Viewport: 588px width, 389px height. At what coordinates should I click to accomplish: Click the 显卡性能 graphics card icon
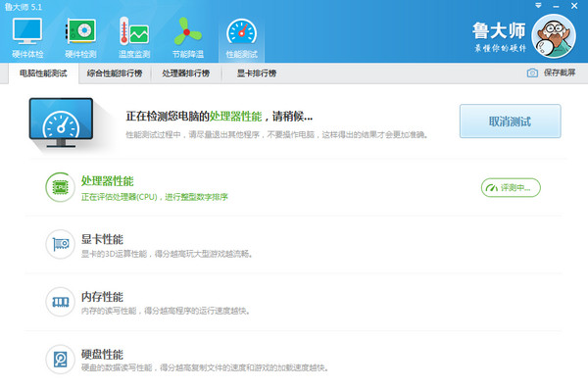pos(60,244)
